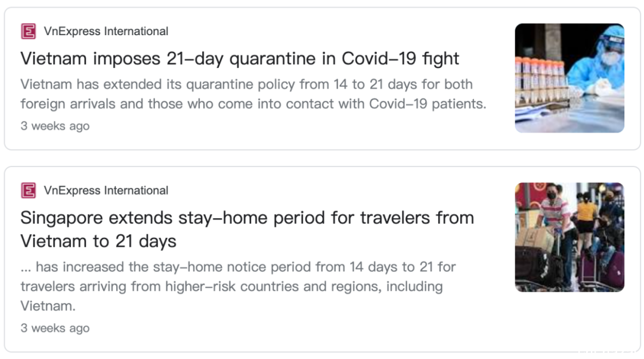Click the '3 weeks ago' timestamp in second card
This screenshot has height=359, width=644.
[x=55, y=328]
